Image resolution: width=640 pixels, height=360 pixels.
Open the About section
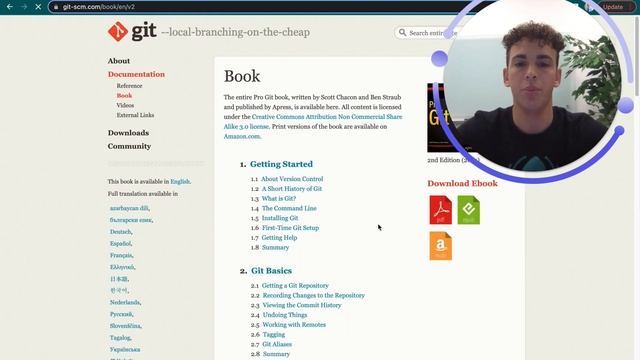click(x=119, y=61)
